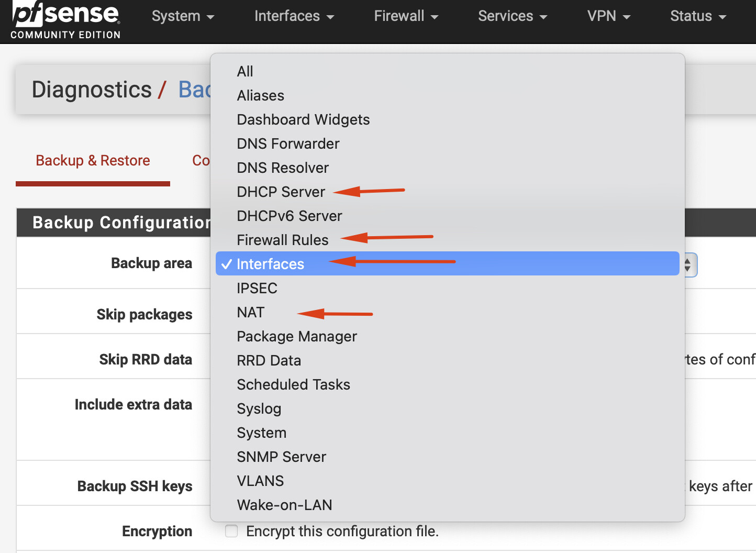Click the Backup area select stepper arrows
This screenshot has width=756, height=553.
click(688, 264)
